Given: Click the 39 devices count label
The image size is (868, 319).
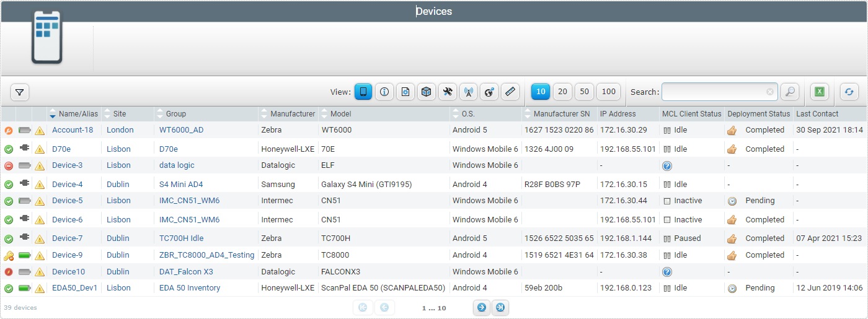Looking at the screenshot, I should [20, 308].
